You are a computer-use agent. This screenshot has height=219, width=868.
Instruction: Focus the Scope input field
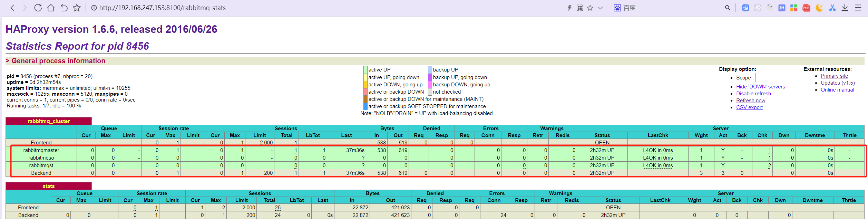coord(774,77)
